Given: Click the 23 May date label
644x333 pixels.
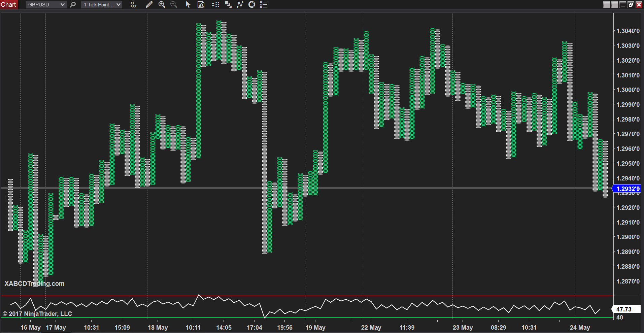Looking at the screenshot, I should click(463, 328).
